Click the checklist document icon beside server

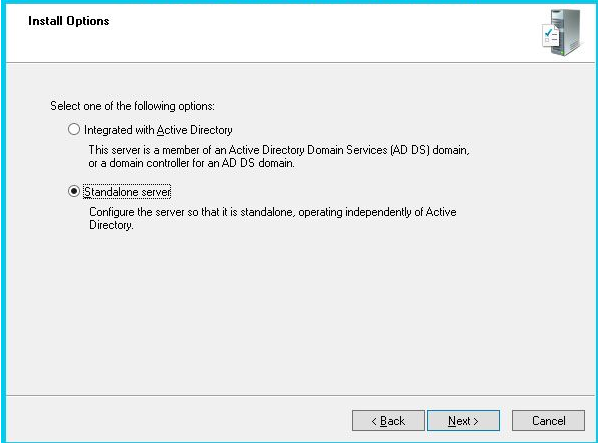550,36
